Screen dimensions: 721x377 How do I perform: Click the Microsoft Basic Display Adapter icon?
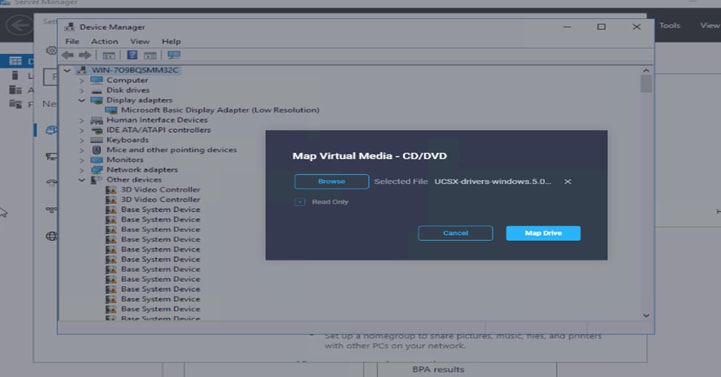[111, 110]
